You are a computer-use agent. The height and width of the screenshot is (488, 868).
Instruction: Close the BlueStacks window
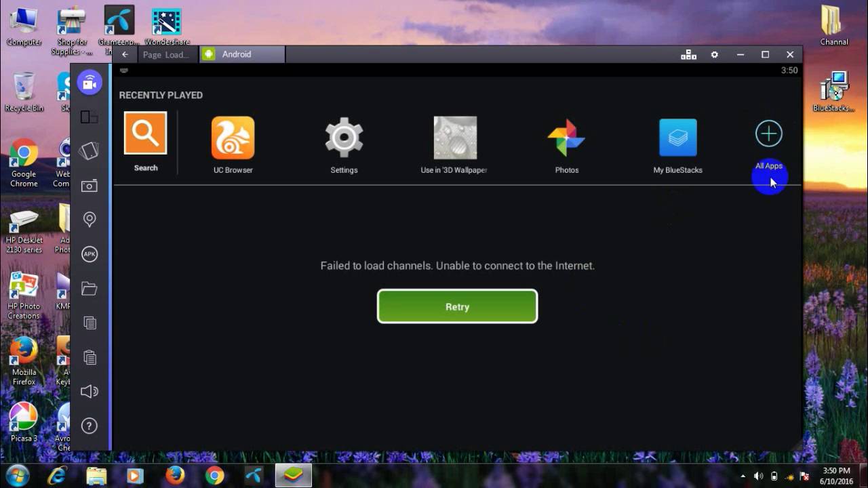[790, 55]
